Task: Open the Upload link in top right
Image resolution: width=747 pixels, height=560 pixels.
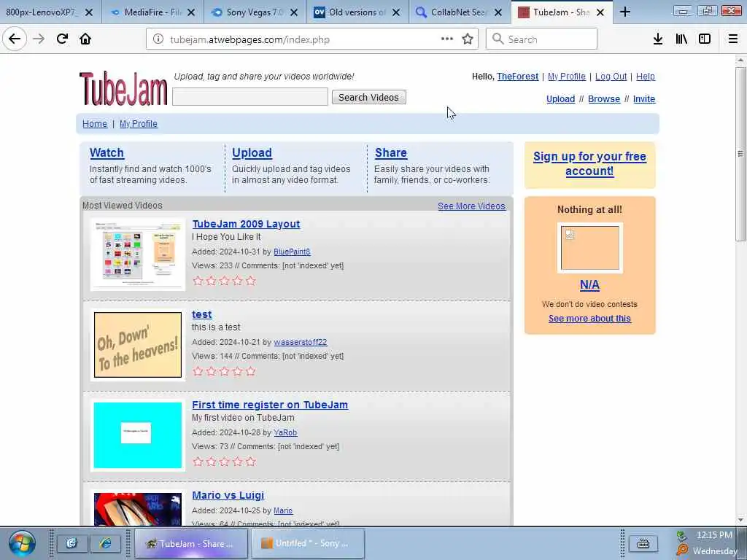Action: click(x=560, y=99)
